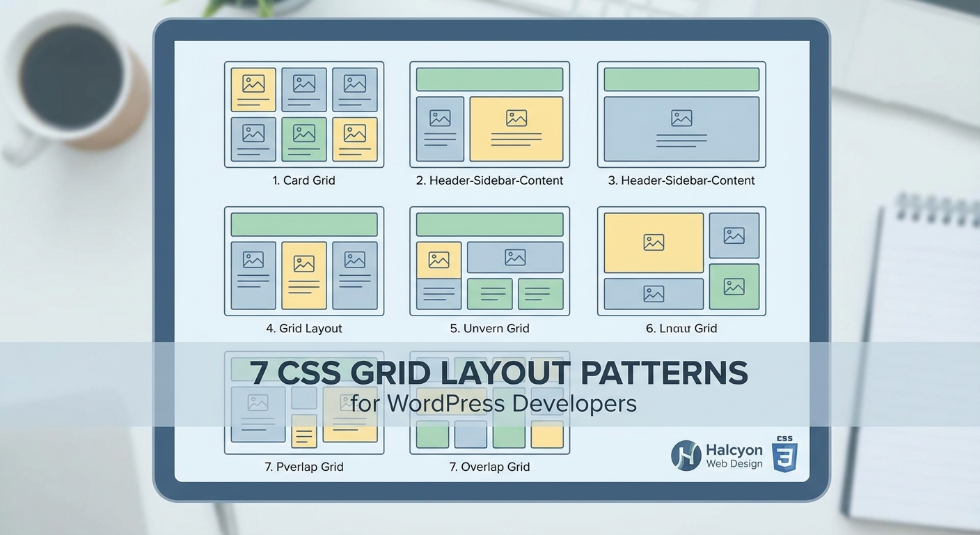980x535 pixels.
Task: Click the image icon in pattern 6's green block
Action: 734,286
